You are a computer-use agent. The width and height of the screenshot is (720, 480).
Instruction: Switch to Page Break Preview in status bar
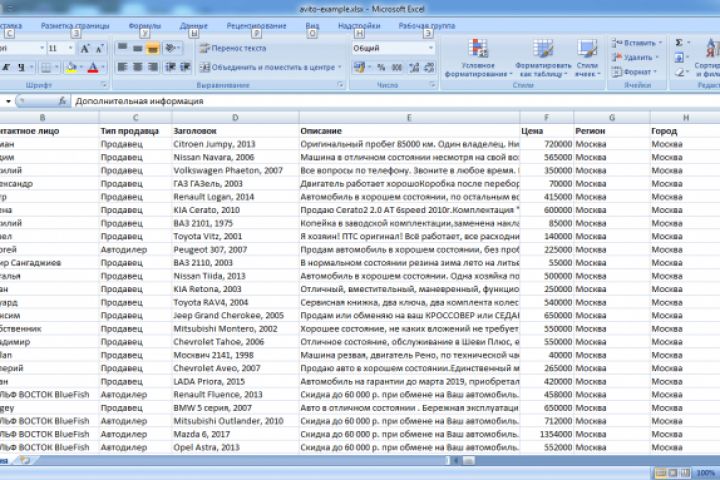click(685, 473)
